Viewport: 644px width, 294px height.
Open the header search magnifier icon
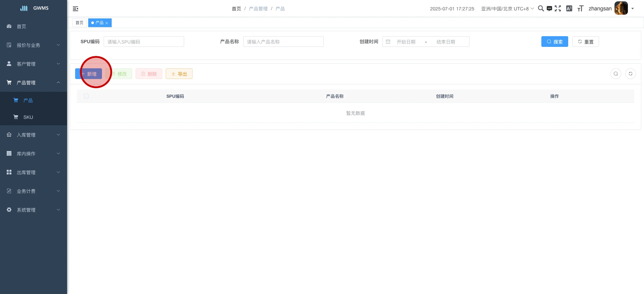pyautogui.click(x=541, y=8)
